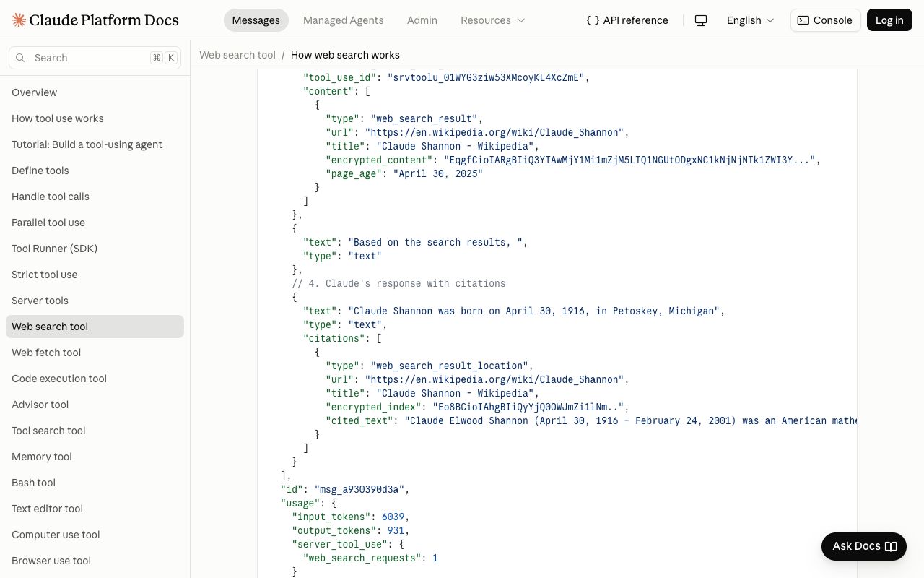Switch to Managed Agents tab
The height and width of the screenshot is (578, 924).
tap(344, 20)
